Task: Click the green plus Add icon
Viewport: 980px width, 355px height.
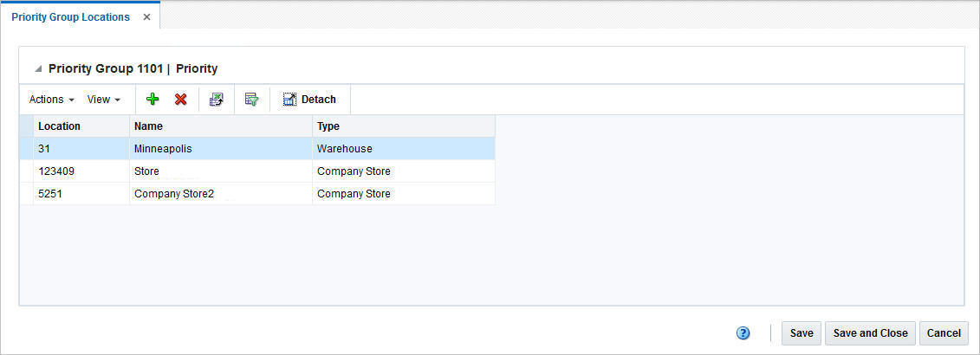Action: click(x=153, y=100)
